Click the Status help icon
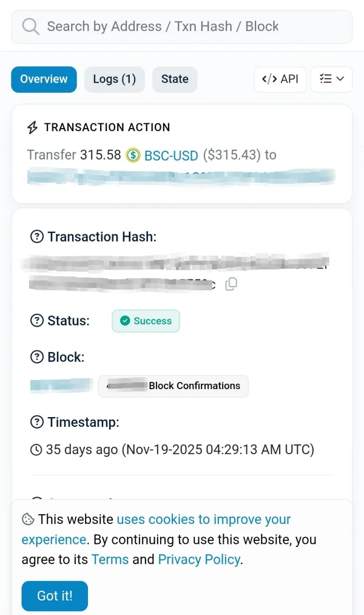The width and height of the screenshot is (364, 615). (37, 321)
